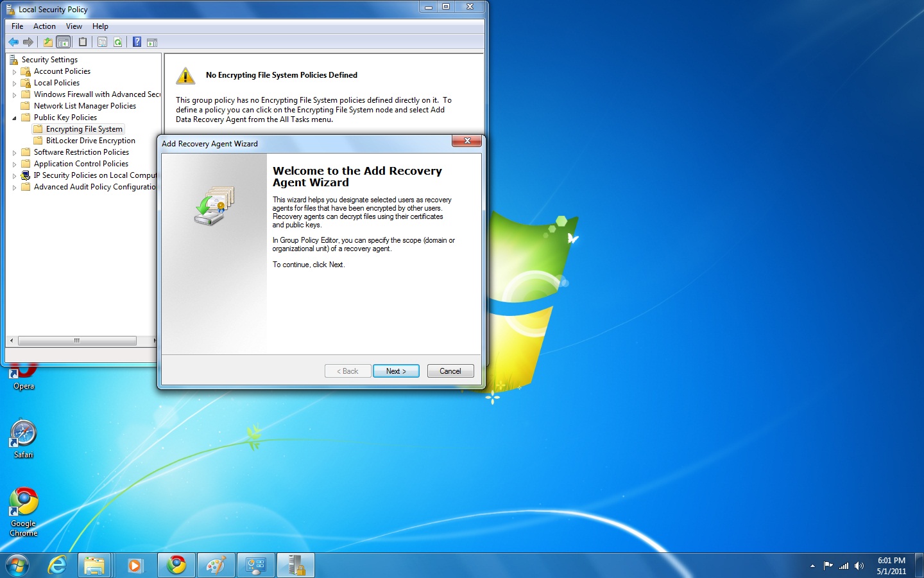Click the Forward arrow toolbar icon
Viewport: 924px width, 578px height.
[28, 42]
